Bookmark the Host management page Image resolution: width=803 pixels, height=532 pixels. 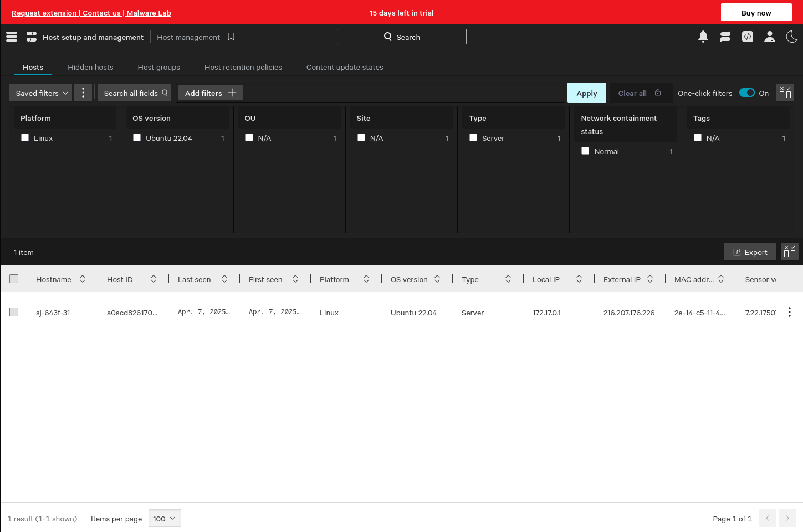pos(231,37)
